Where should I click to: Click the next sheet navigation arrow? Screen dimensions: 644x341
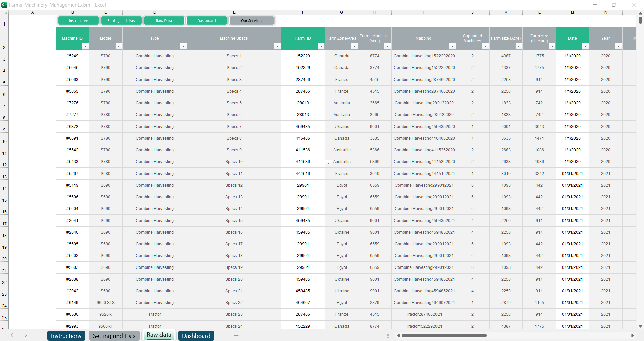26,335
